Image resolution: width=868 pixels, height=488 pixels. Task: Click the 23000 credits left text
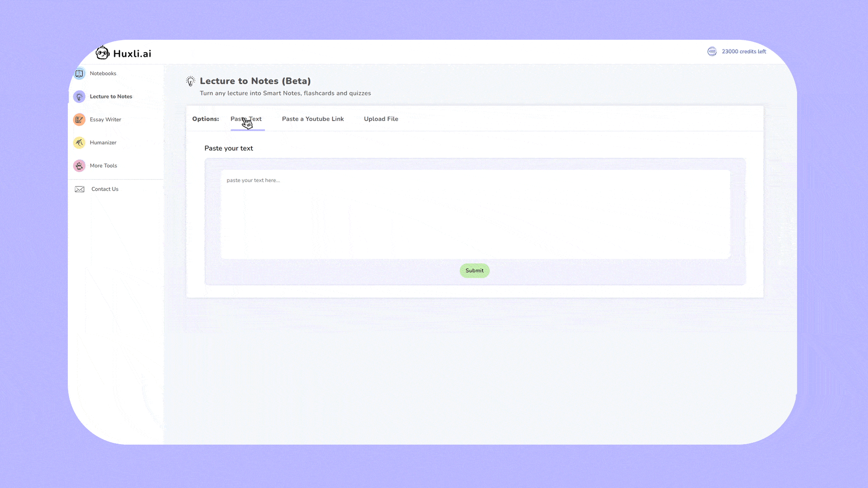pyautogui.click(x=744, y=52)
